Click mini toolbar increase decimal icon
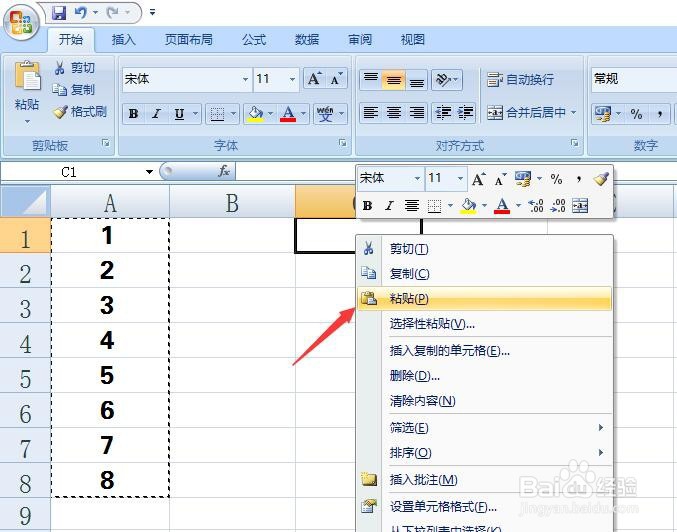 [x=536, y=206]
